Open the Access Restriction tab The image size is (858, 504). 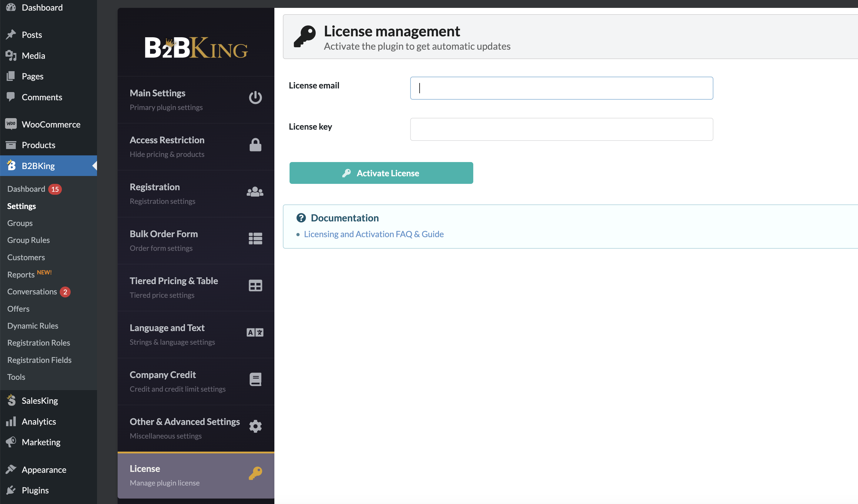[x=196, y=147]
